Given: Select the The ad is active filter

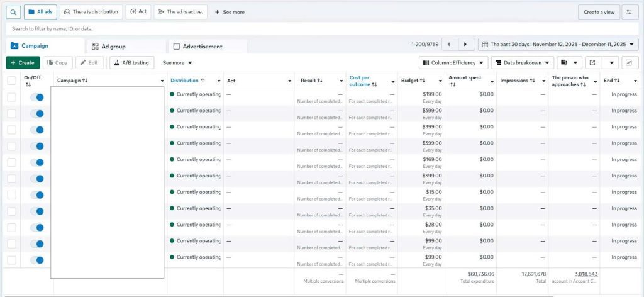Looking at the screenshot, I should 180,12.
